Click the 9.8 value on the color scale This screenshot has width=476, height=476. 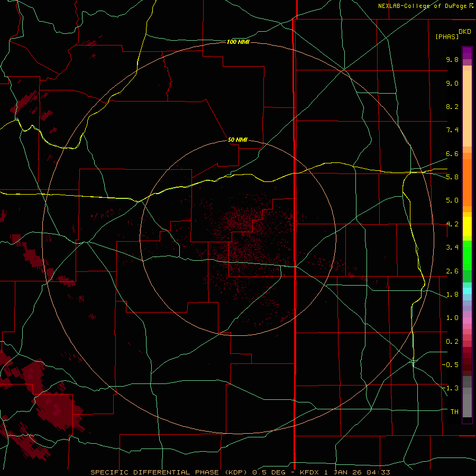[x=452, y=59]
